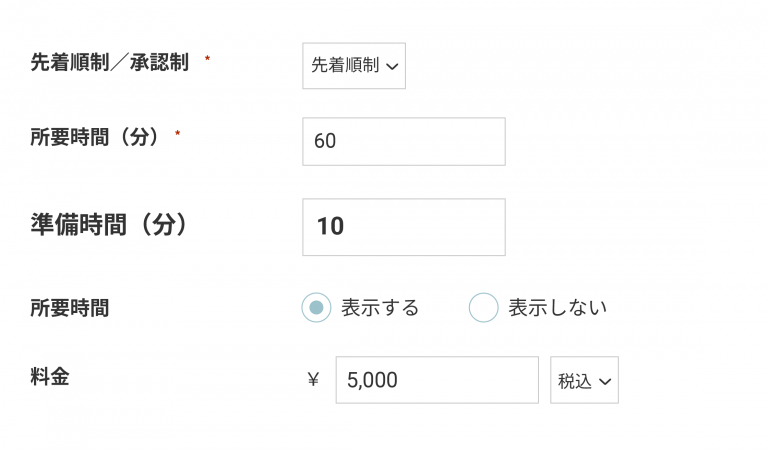Click the chevron arrow beside 先着順制
This screenshot has height=451, width=768.
(391, 67)
